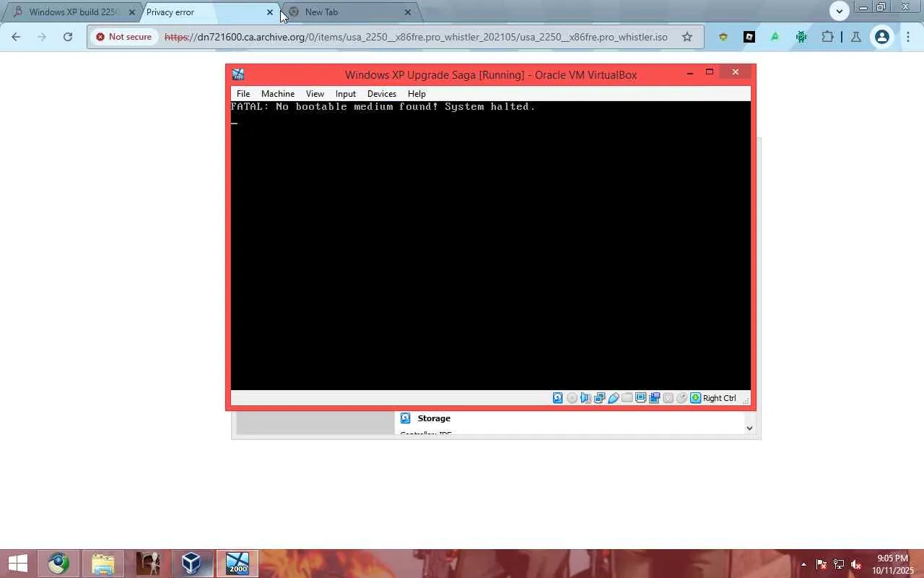Viewport: 924px width, 578px height.
Task: Click the green triangle extension icon
Action: [x=775, y=37]
